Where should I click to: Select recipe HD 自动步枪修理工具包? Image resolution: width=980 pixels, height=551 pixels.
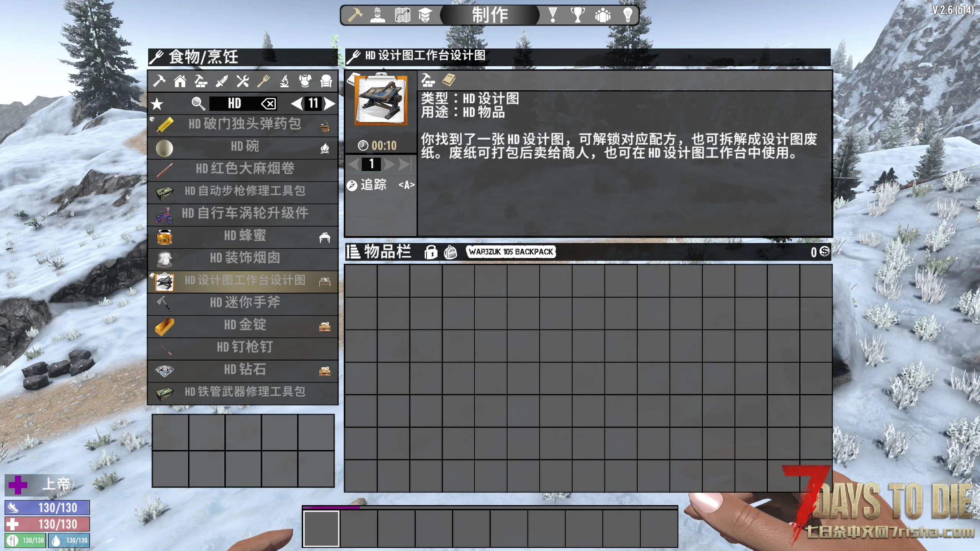[x=243, y=192]
